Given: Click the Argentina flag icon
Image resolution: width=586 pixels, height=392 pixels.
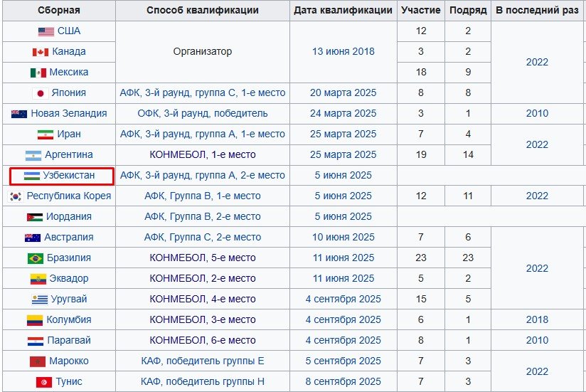Looking at the screenshot, I should click(x=33, y=156).
